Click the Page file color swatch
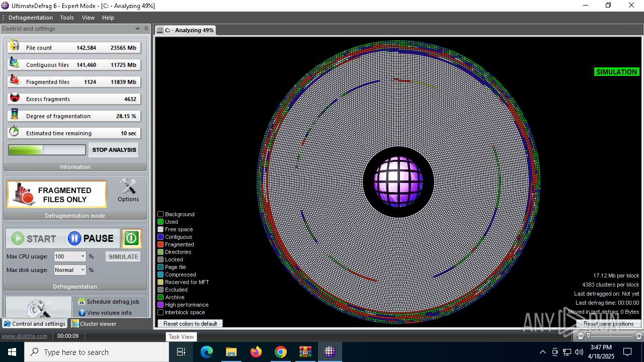This screenshot has width=644, height=362. (x=160, y=267)
